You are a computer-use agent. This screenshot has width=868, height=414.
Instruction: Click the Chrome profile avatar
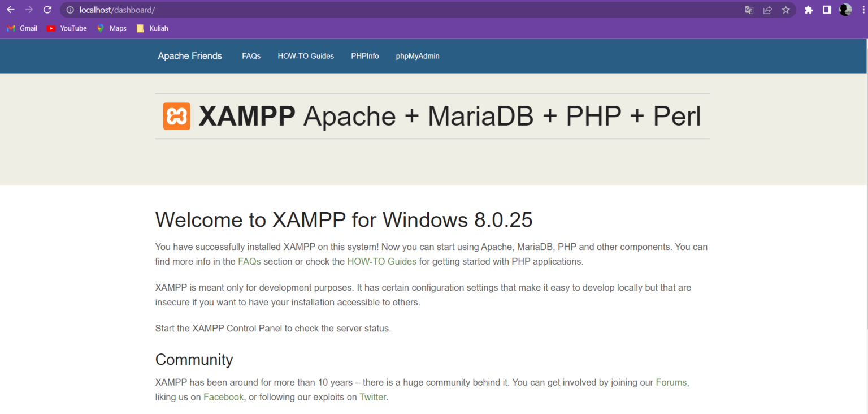(845, 9)
